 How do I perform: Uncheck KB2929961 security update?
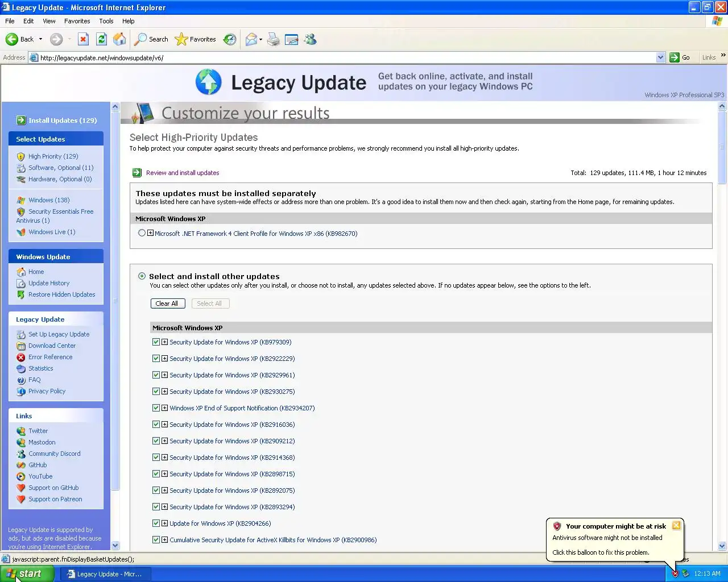click(x=156, y=375)
